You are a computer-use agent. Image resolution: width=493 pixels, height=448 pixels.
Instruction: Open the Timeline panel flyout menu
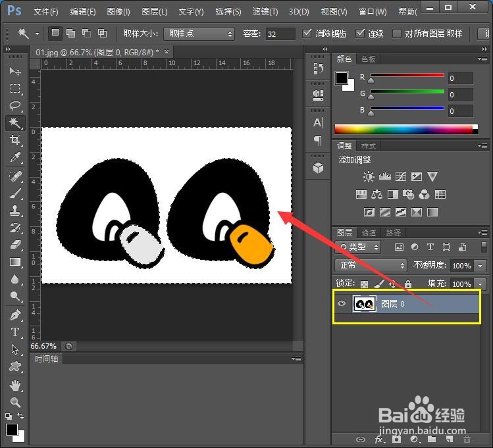pos(296,359)
